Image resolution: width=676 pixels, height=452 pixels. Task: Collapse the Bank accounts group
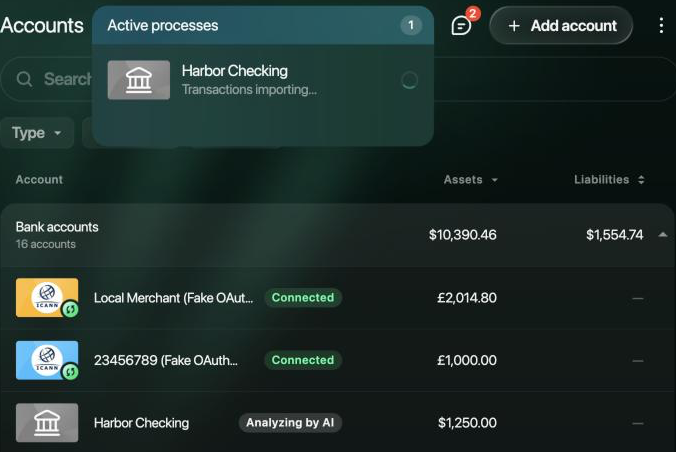point(663,235)
